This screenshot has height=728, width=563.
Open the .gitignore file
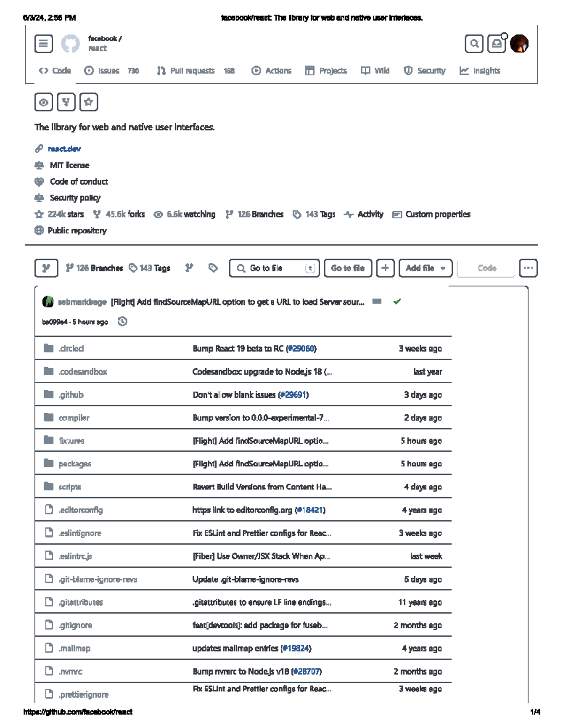tap(75, 625)
